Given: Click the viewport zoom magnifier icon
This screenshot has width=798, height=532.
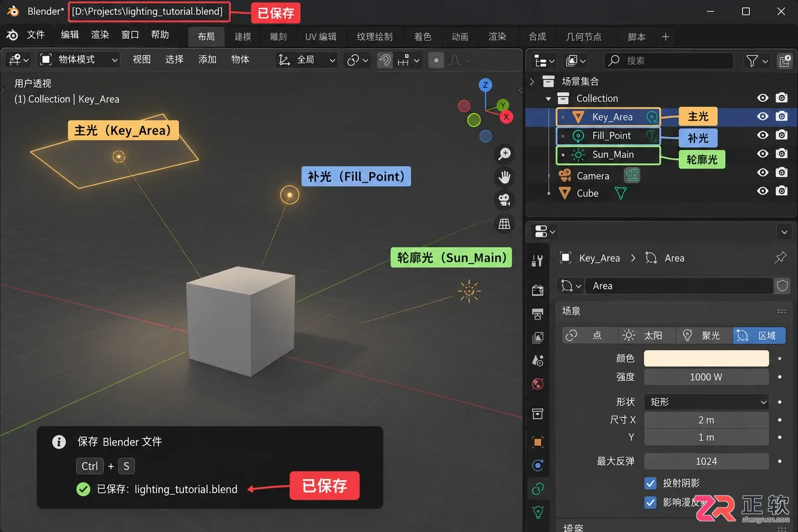Looking at the screenshot, I should pos(504,154).
